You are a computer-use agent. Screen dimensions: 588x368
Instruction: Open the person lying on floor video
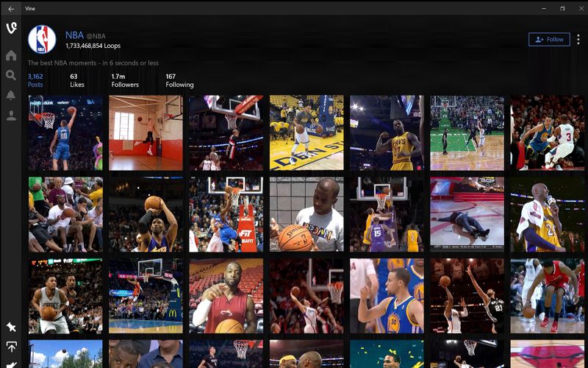[467, 214]
